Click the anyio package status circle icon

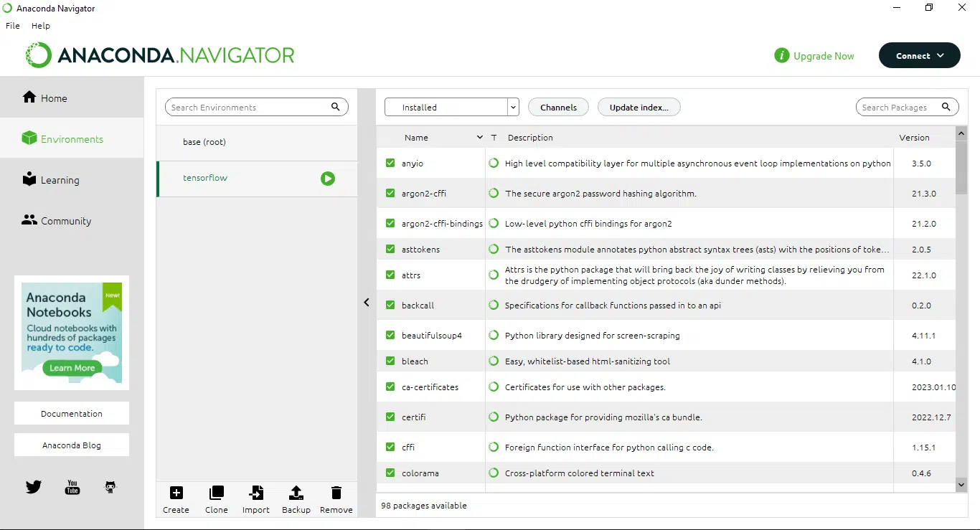(x=494, y=163)
